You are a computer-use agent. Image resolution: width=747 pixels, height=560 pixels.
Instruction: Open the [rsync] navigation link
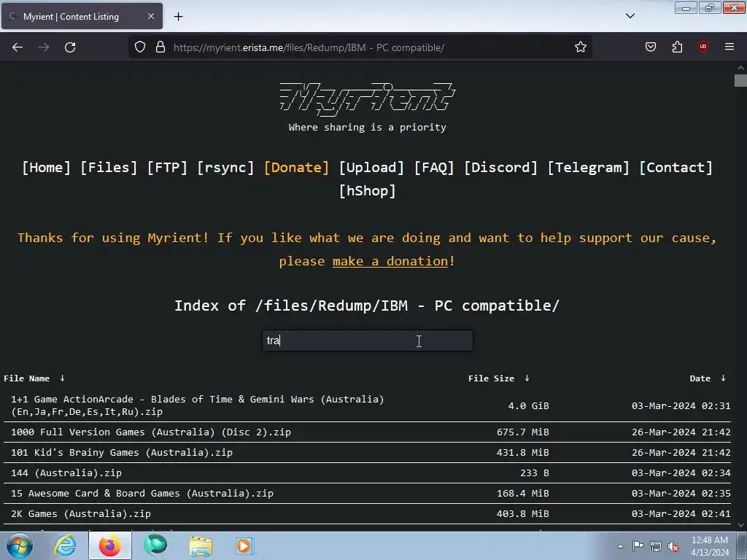[225, 168]
